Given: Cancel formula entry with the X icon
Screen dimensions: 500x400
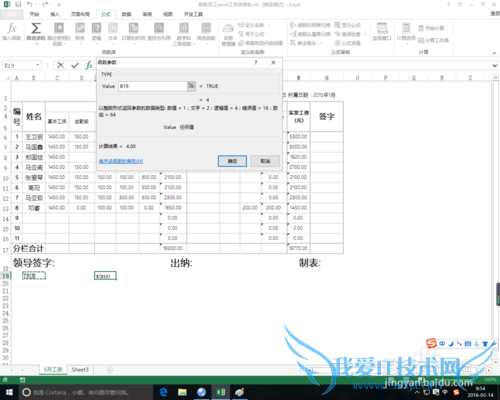Looking at the screenshot, I should (x=60, y=65).
